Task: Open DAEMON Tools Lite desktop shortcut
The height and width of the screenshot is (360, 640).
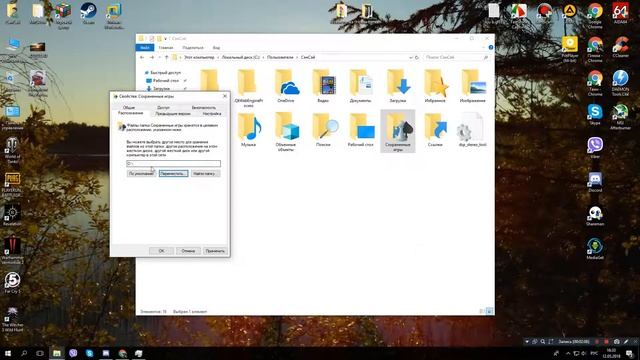Action: 620,83
